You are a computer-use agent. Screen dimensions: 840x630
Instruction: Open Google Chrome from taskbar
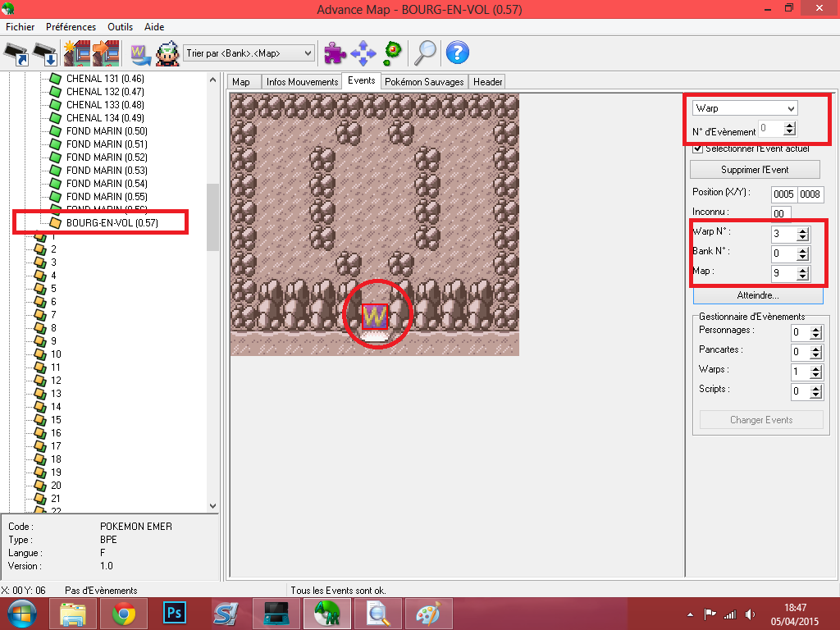pyautogui.click(x=124, y=614)
